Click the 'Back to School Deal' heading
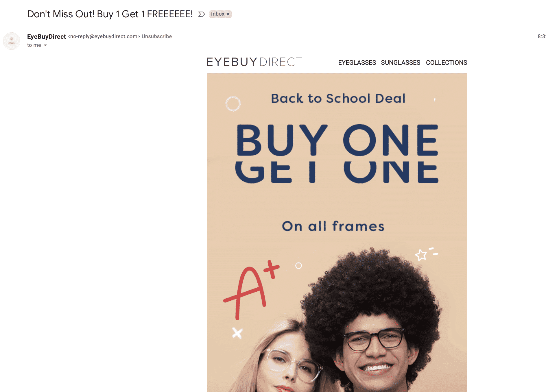This screenshot has height=392, width=546. pos(338,98)
